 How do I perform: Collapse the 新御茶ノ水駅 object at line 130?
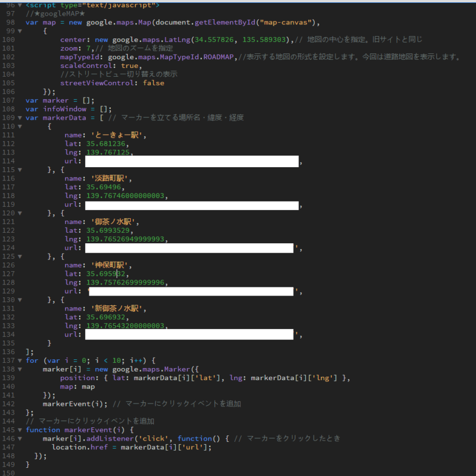20,300
